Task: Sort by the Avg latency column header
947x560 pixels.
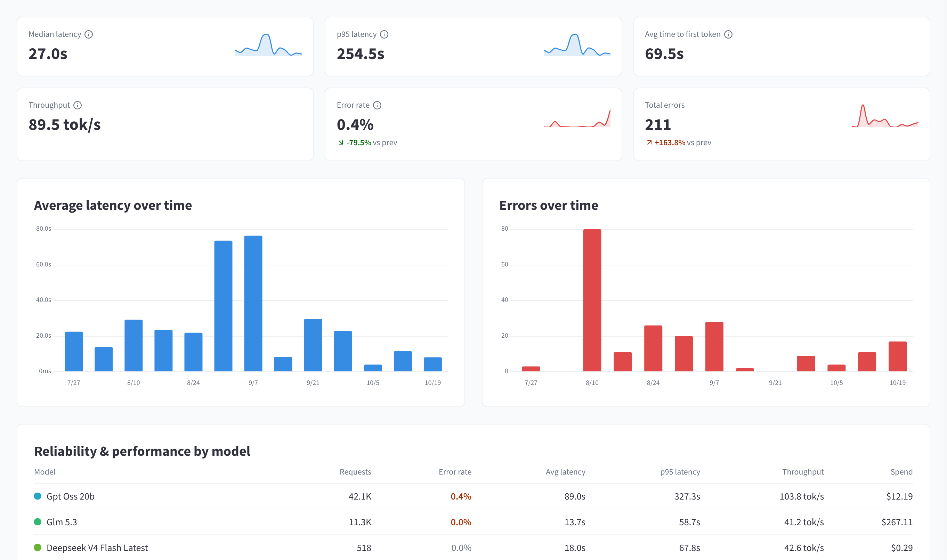Action: coord(565,472)
